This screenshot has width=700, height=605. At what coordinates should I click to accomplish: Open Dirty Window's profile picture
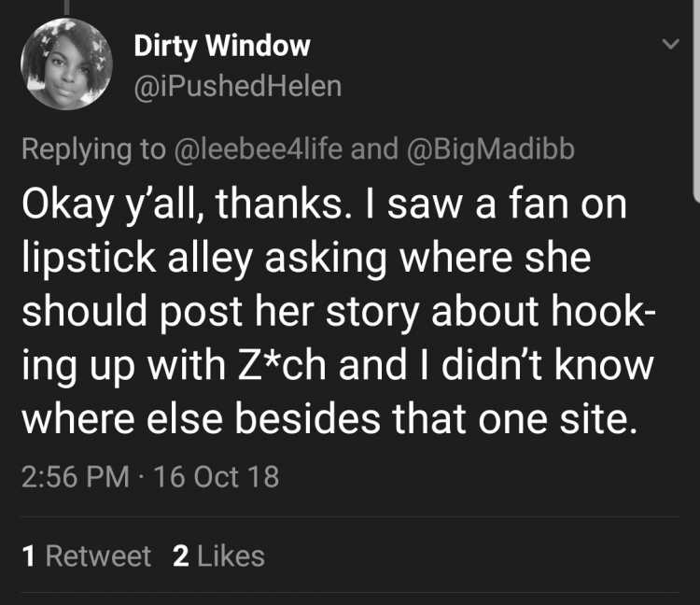(x=66, y=63)
